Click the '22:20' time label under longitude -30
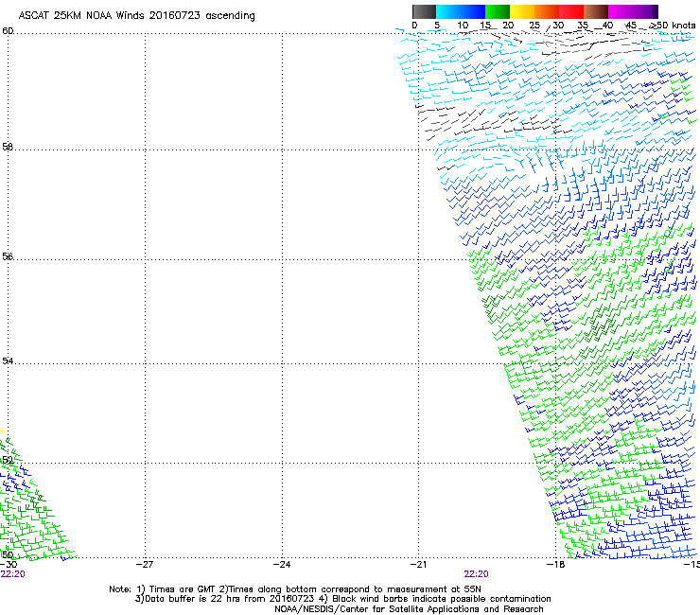The height and width of the screenshot is (615, 700). coord(12,574)
